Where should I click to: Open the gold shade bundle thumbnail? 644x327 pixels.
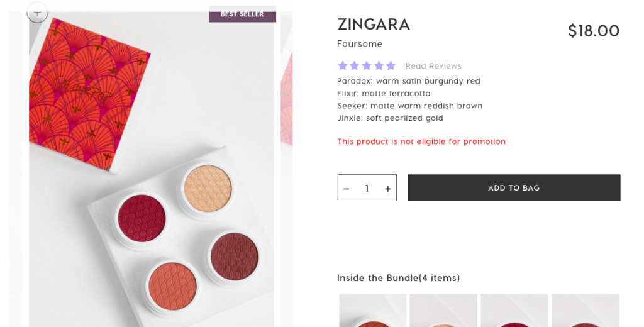tap(443, 311)
